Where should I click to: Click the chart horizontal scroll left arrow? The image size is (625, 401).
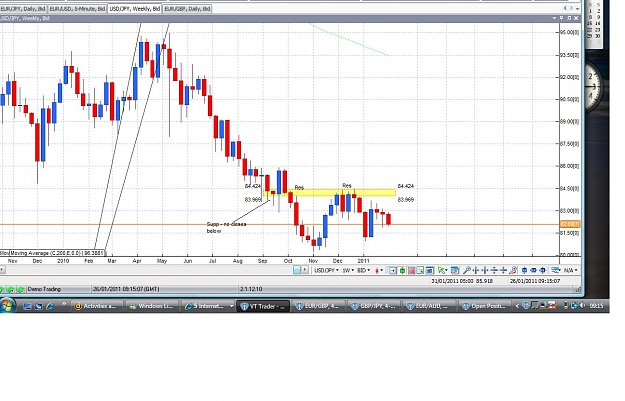[x=2, y=270]
